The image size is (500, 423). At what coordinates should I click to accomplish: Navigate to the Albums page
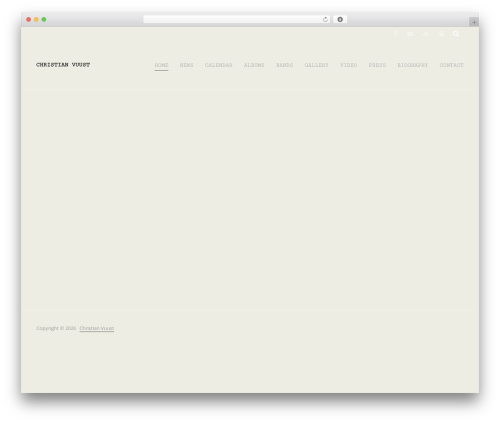click(254, 65)
